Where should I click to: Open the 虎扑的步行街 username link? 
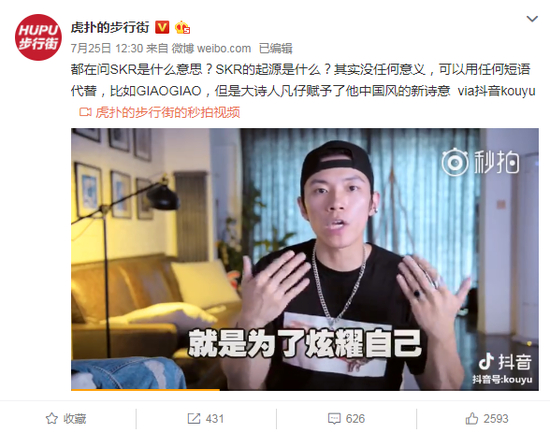pos(110,27)
